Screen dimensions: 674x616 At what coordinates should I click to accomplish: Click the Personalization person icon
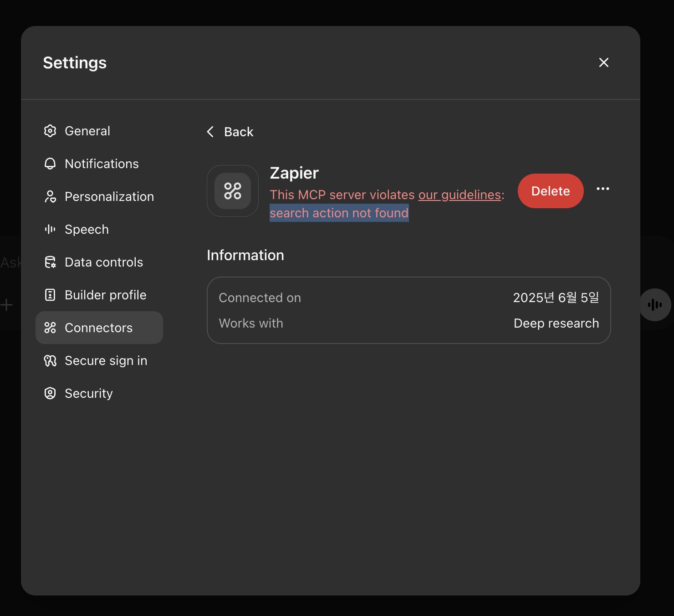click(50, 197)
